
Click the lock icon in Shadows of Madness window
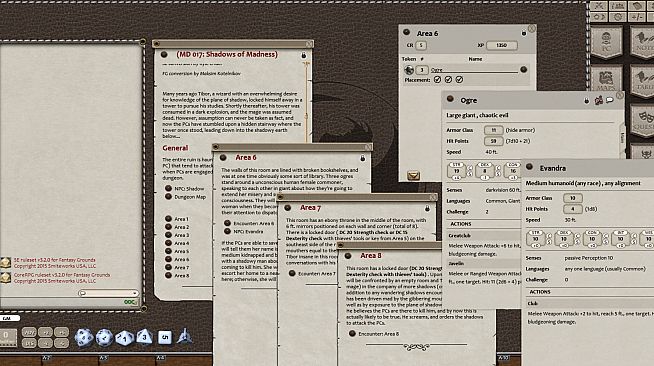pyautogui.click(x=304, y=55)
